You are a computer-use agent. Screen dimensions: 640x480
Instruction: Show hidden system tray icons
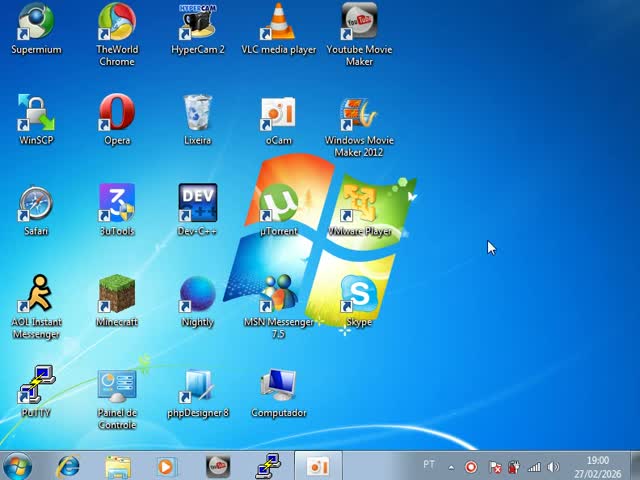(x=451, y=467)
